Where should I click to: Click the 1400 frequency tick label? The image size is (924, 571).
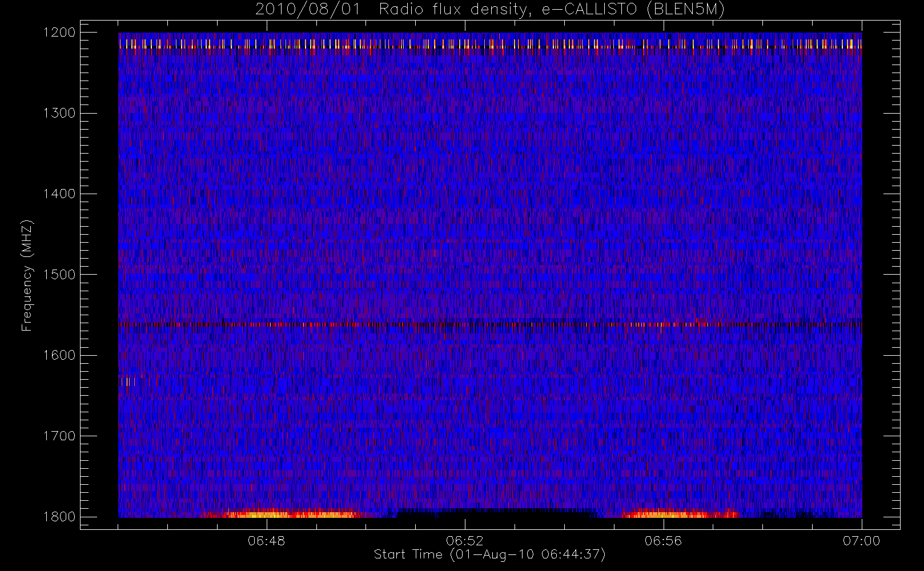tap(59, 194)
